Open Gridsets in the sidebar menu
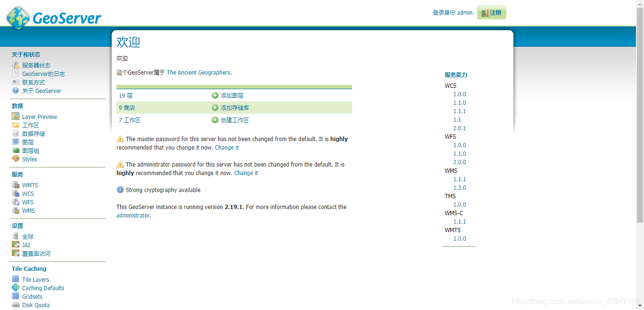 [x=32, y=296]
